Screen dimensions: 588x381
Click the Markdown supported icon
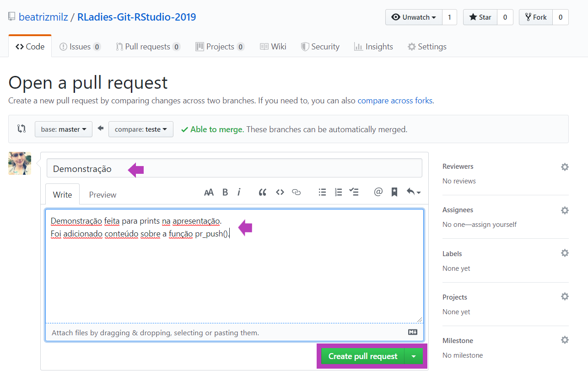pyautogui.click(x=413, y=332)
